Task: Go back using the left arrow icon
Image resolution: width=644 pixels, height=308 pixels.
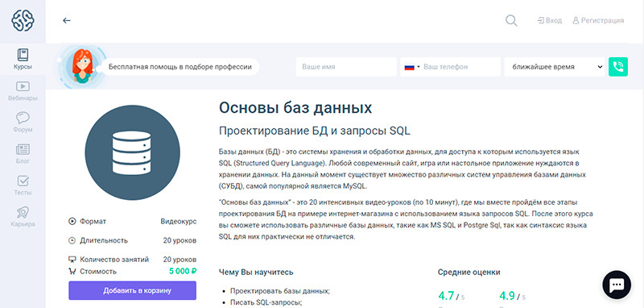Action: (67, 21)
